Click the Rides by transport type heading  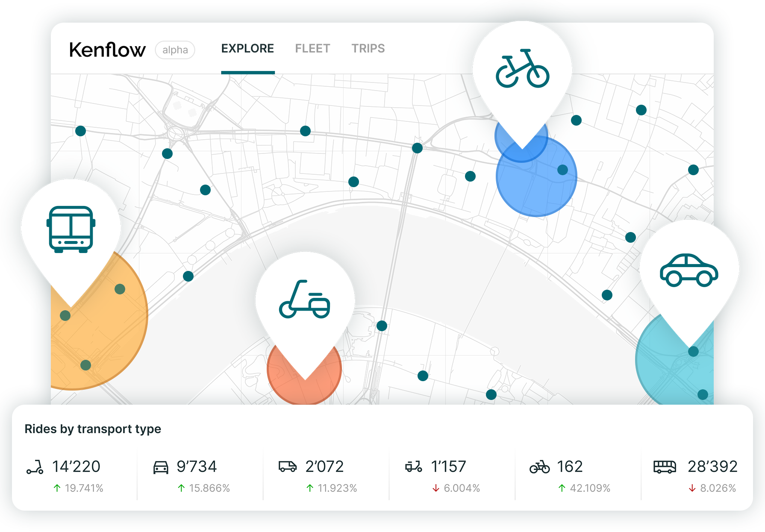coord(93,429)
